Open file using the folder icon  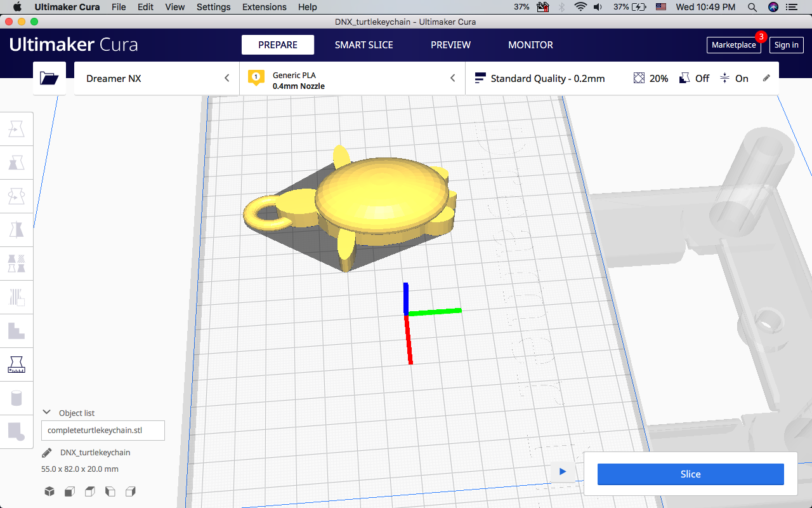49,78
